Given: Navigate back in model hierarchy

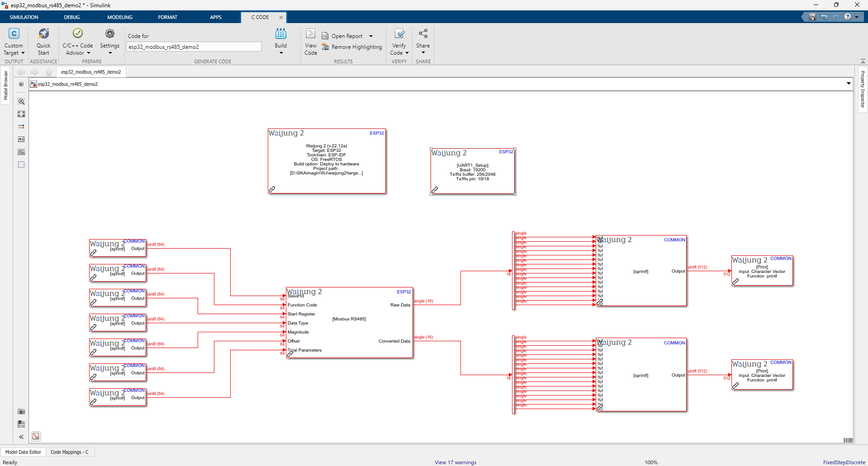Looking at the screenshot, I should 21,72.
